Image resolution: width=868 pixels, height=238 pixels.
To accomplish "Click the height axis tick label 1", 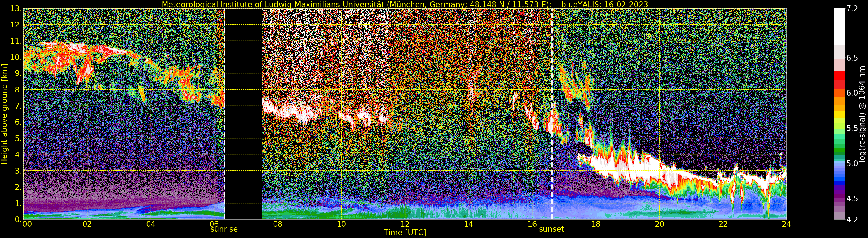I will [19, 203].
